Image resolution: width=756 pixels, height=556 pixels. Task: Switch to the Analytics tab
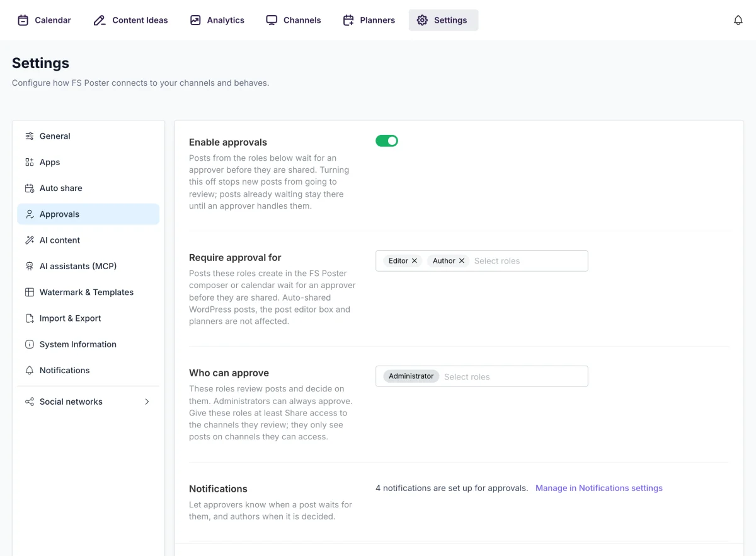point(217,20)
